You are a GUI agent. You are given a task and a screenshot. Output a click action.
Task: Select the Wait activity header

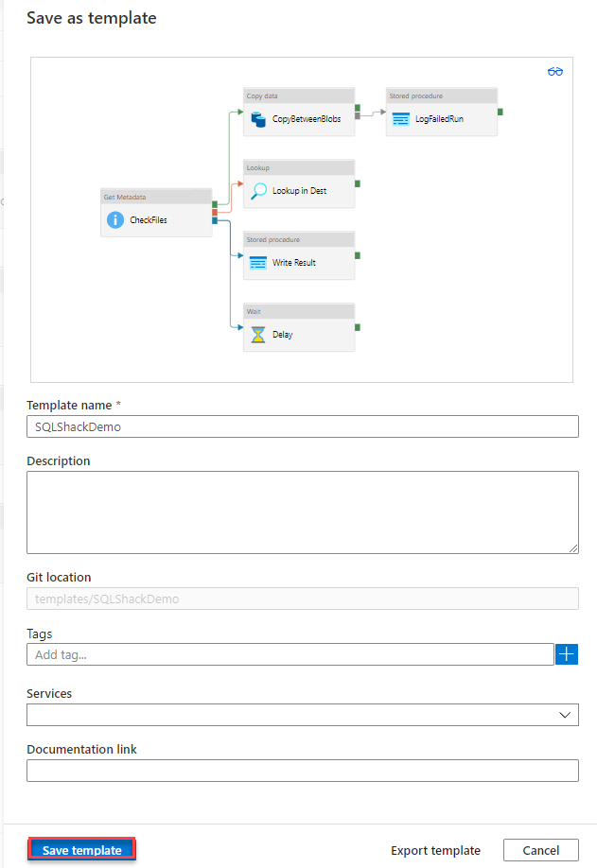pyautogui.click(x=299, y=311)
